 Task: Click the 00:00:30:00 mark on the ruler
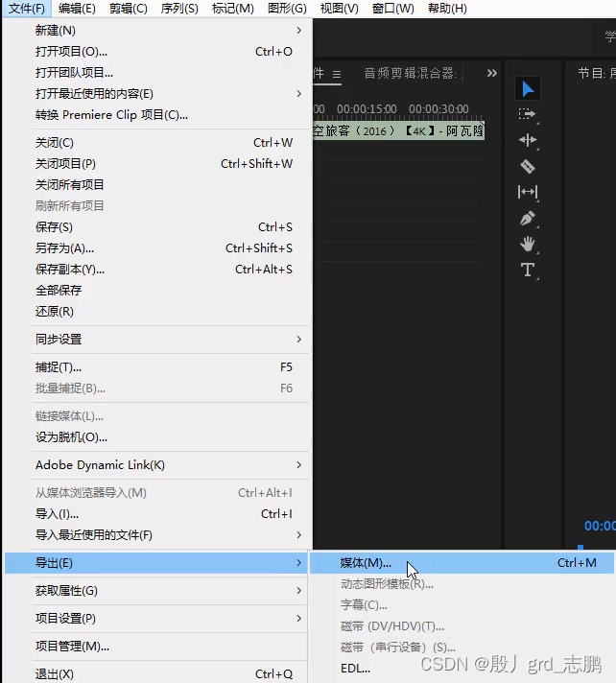click(438, 109)
